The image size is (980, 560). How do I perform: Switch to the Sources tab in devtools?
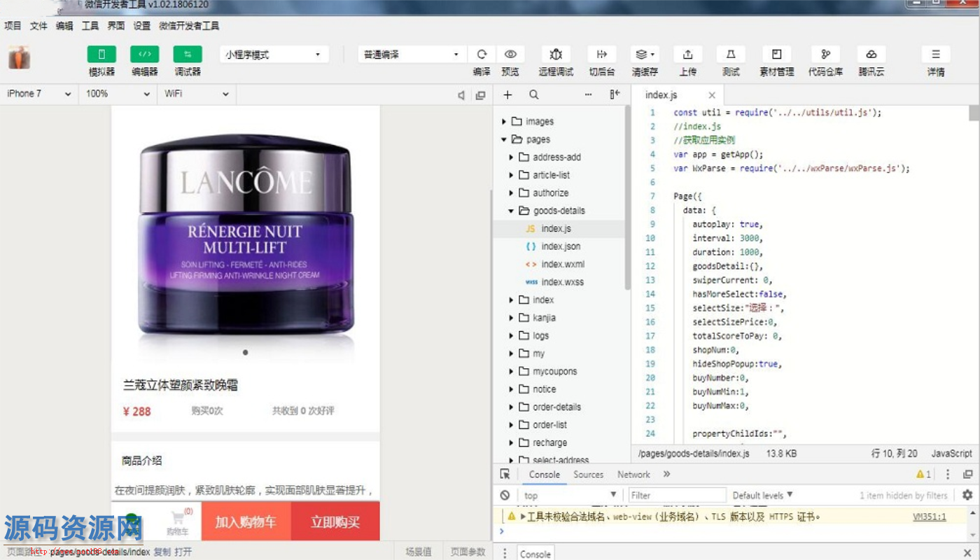588,475
